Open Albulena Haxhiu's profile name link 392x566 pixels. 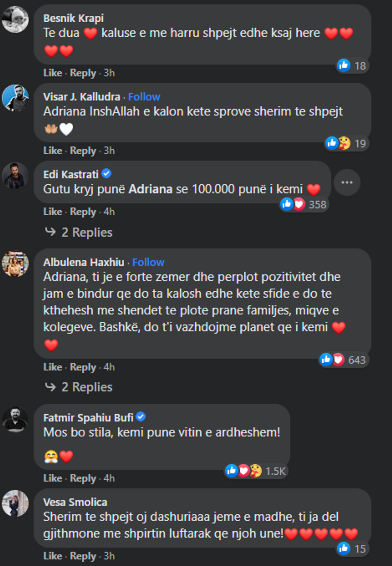pos(84,262)
